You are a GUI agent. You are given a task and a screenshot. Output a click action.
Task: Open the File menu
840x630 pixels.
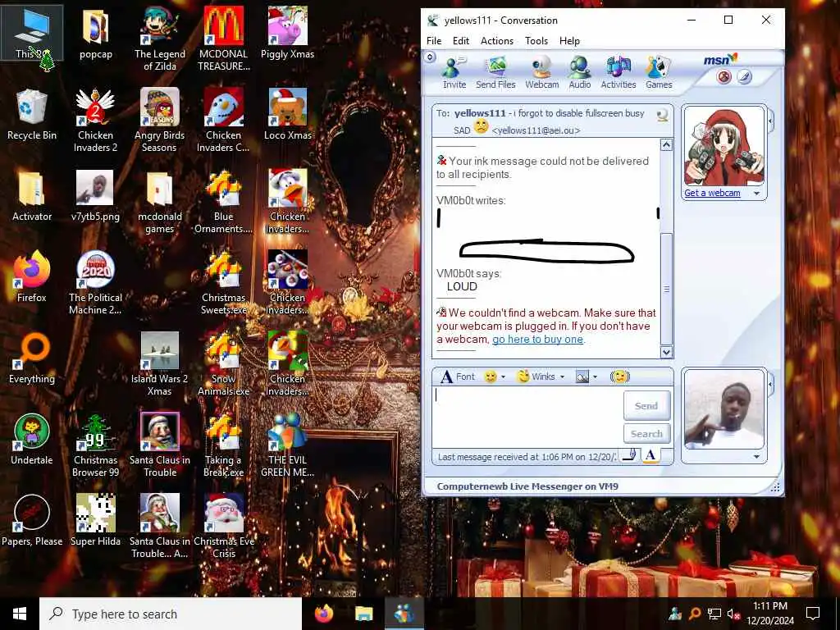click(434, 41)
